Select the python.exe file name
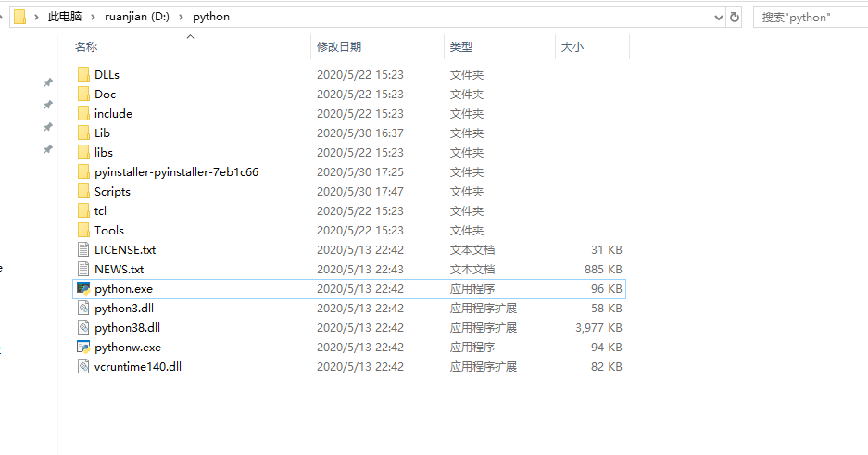The height and width of the screenshot is (455, 868). click(123, 289)
